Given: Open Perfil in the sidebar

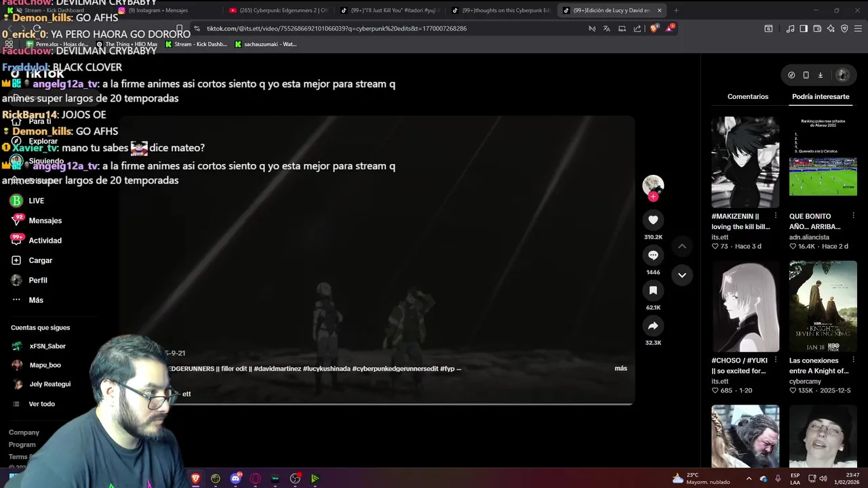Looking at the screenshot, I should 29,280.
